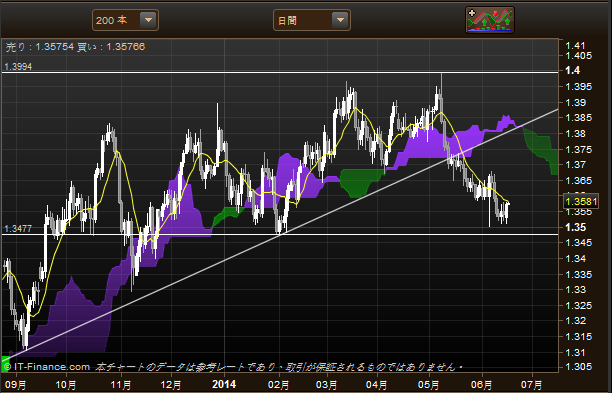The height and width of the screenshot is (393, 612).
Task: Click the 日間 combo box label
Action: click(x=287, y=20)
